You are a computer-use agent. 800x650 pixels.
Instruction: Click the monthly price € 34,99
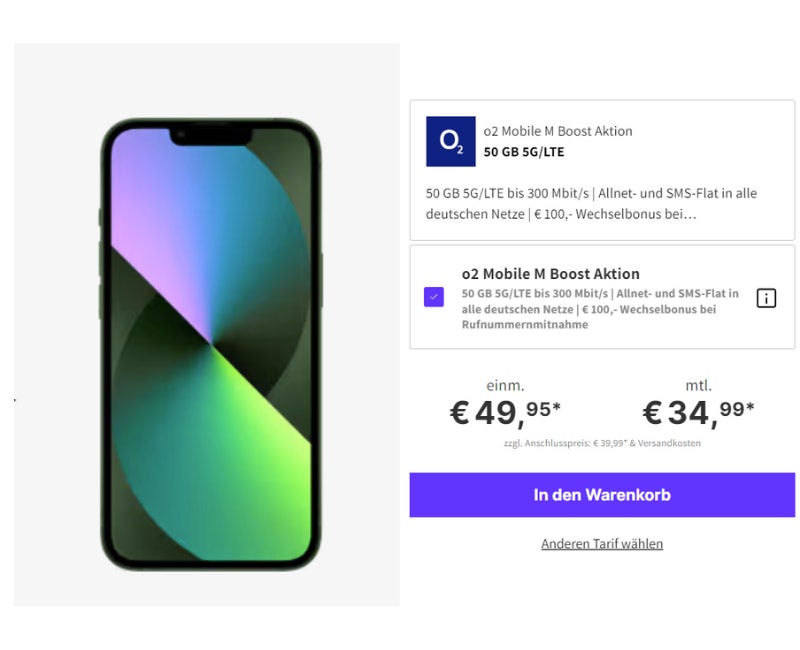pyautogui.click(x=698, y=413)
